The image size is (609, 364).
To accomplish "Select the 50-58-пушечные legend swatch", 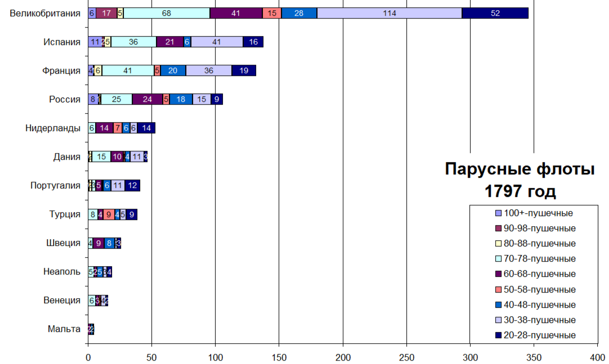I will click(498, 290).
